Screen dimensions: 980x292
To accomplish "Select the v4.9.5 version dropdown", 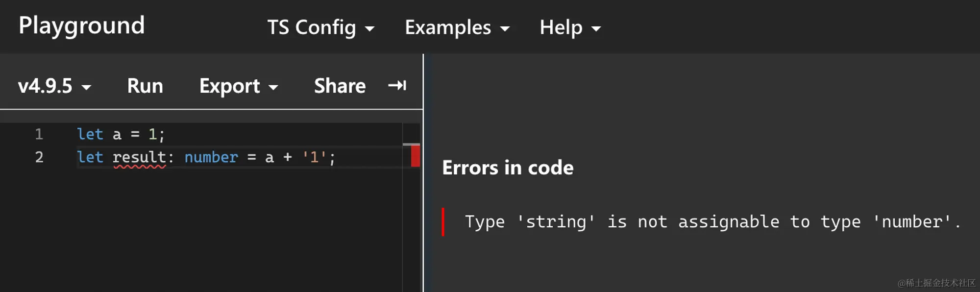I will (x=54, y=86).
